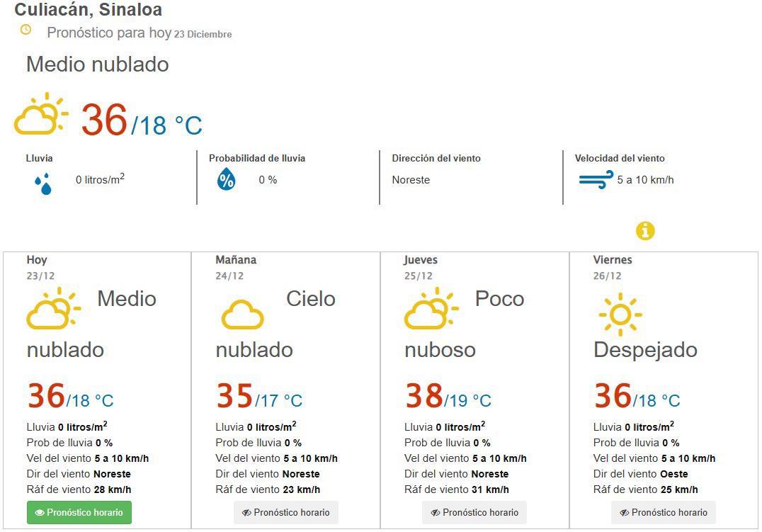Open the hourly forecast for Hoy
Image resolution: width=762 pixels, height=532 pixels.
(79, 512)
